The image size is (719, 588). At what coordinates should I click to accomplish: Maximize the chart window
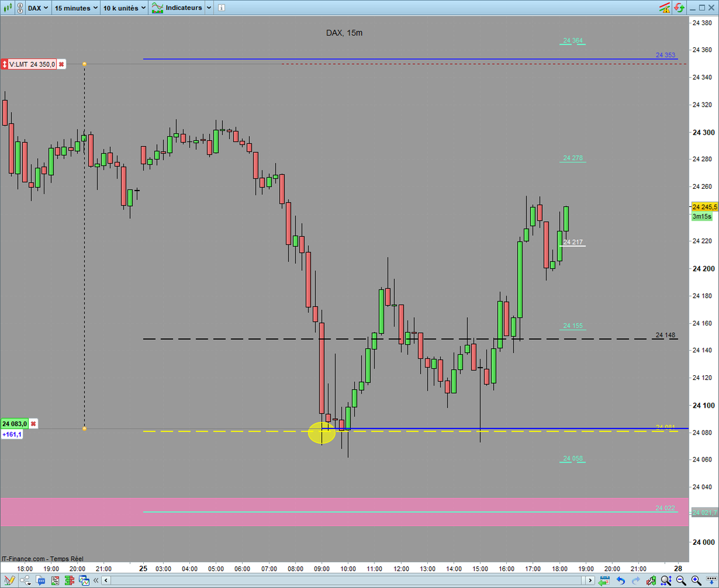tap(702, 8)
